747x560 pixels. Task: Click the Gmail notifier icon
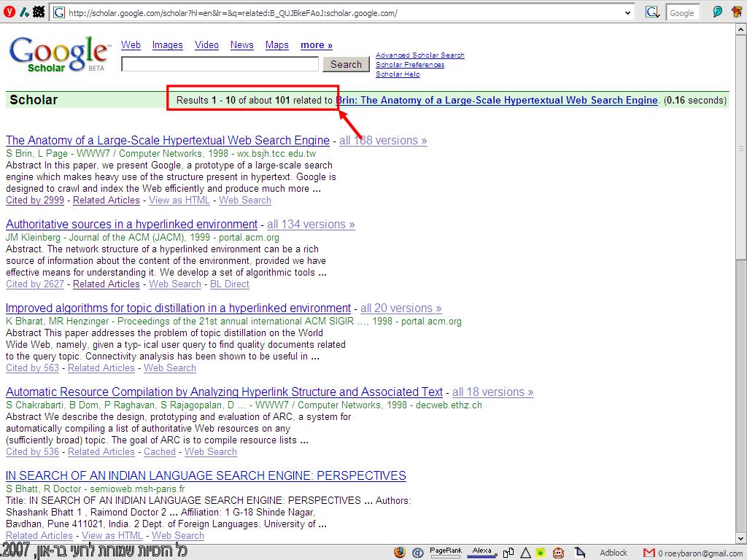[x=649, y=553]
